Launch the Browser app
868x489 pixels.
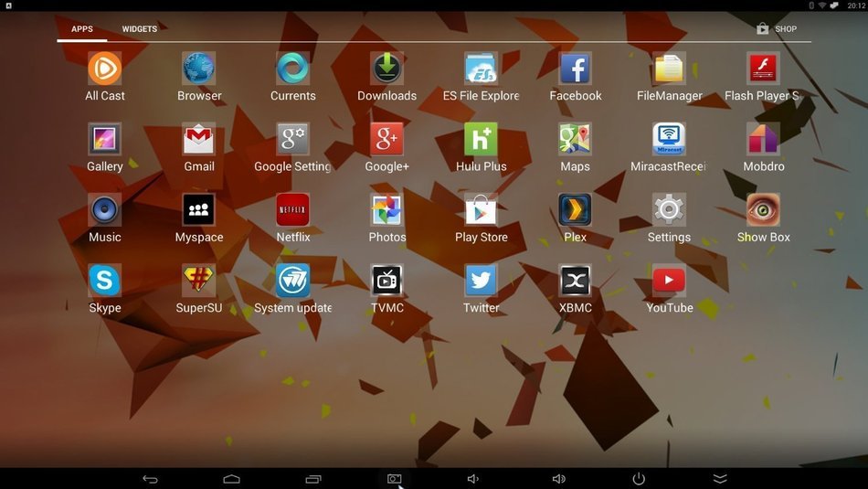[199, 69]
